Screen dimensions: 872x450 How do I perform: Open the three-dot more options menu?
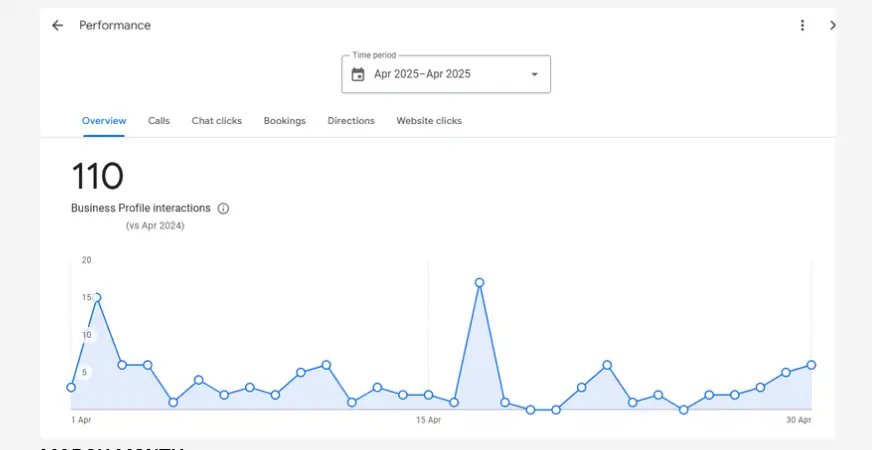pos(801,26)
